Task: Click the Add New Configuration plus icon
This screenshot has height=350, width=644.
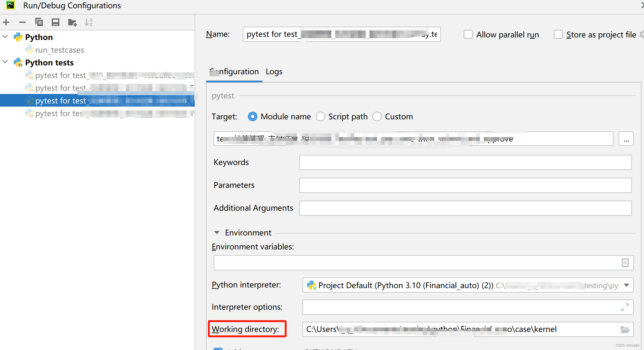Action: [x=6, y=22]
